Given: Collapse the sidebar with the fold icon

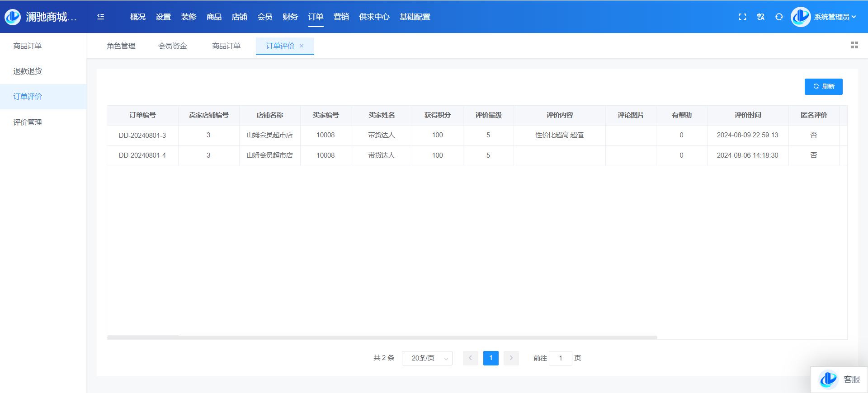Looking at the screenshot, I should [100, 17].
